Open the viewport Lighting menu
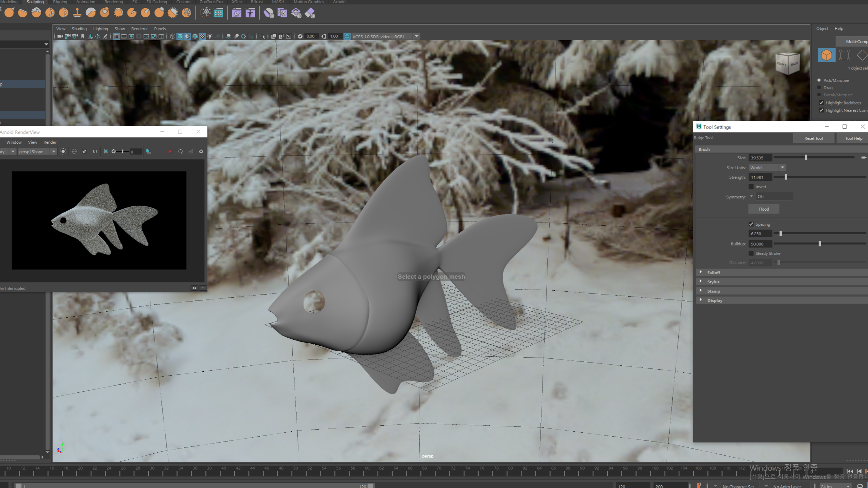This screenshot has height=488, width=868. click(x=101, y=29)
